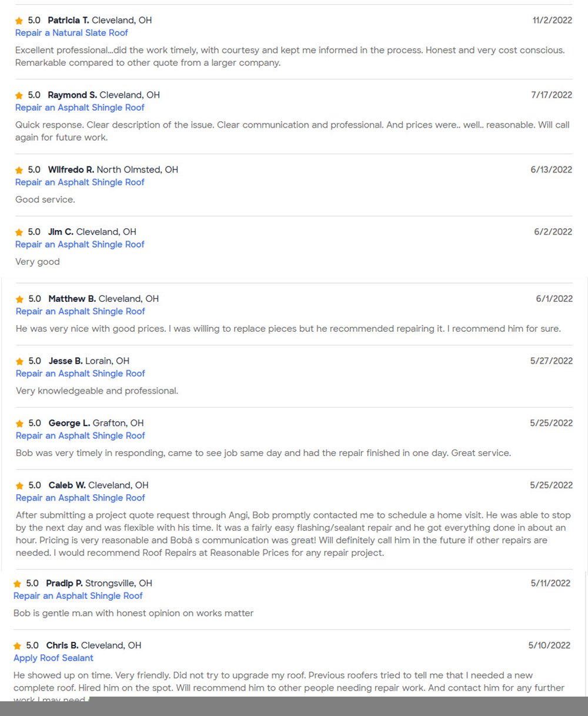Click reviewer name Pradip P.
This screenshot has width=588, height=716.
64,584
